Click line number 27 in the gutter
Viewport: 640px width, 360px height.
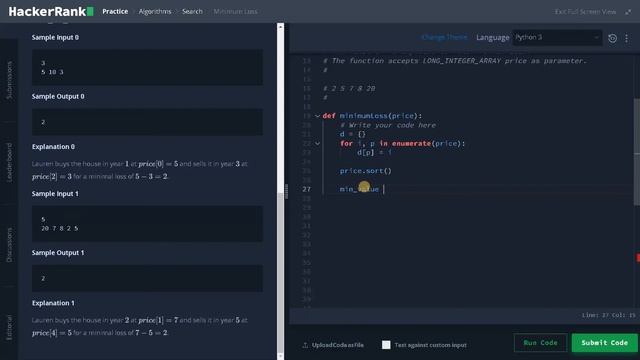pyautogui.click(x=307, y=189)
